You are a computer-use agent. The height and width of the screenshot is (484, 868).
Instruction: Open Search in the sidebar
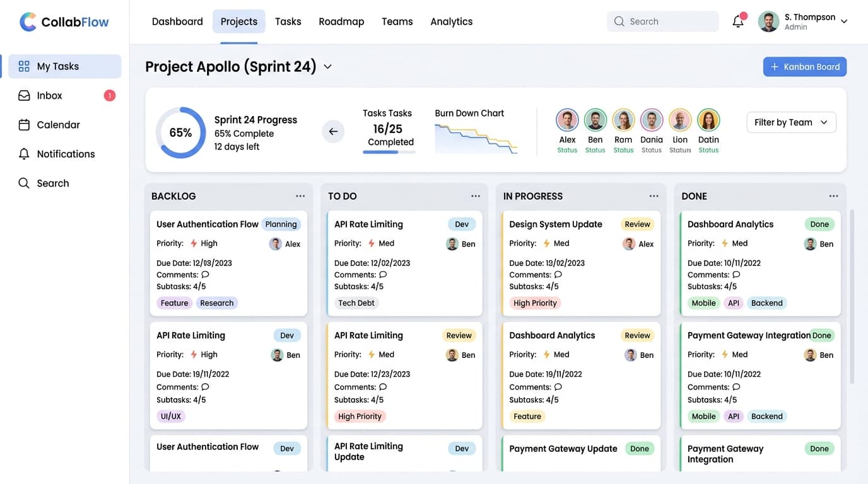coord(64,183)
